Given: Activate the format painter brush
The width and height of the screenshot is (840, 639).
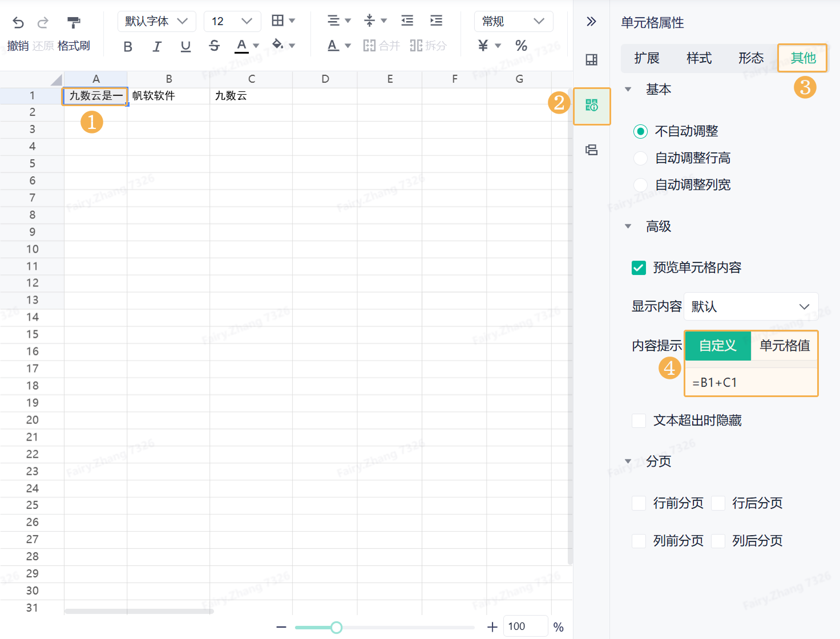Looking at the screenshot, I should (x=74, y=23).
